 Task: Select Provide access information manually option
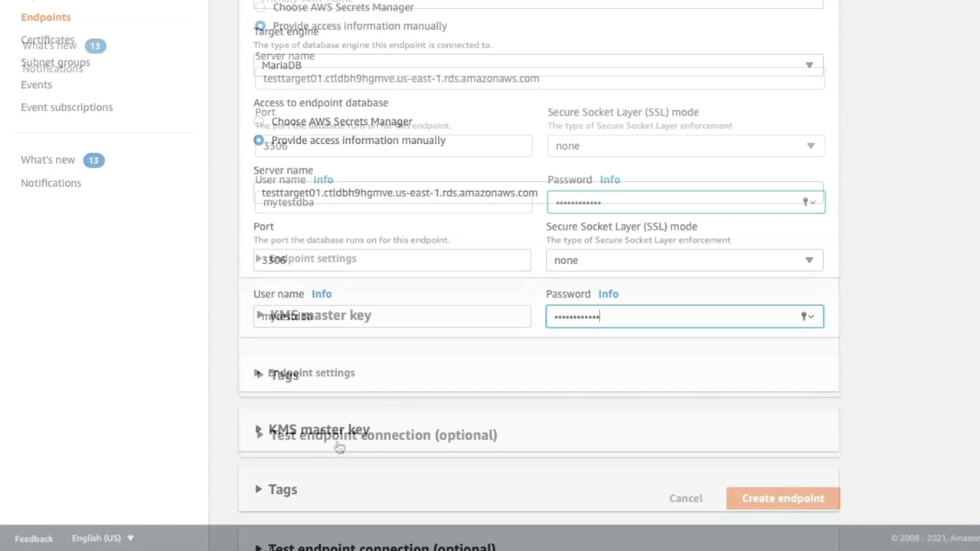(259, 140)
